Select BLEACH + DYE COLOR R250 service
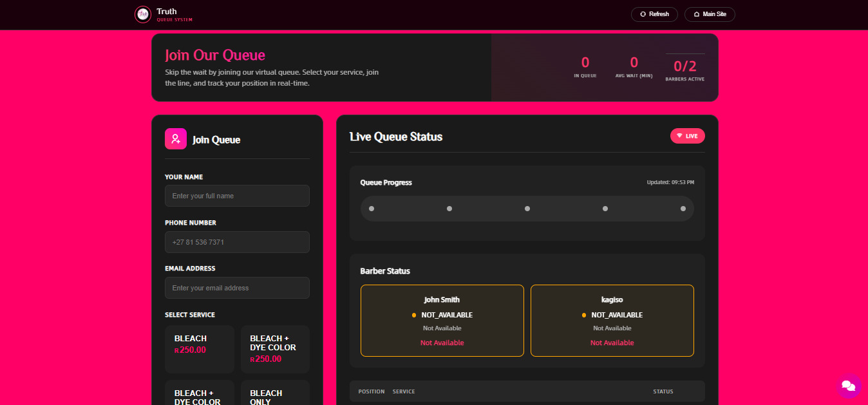This screenshot has height=405, width=868. click(x=275, y=349)
